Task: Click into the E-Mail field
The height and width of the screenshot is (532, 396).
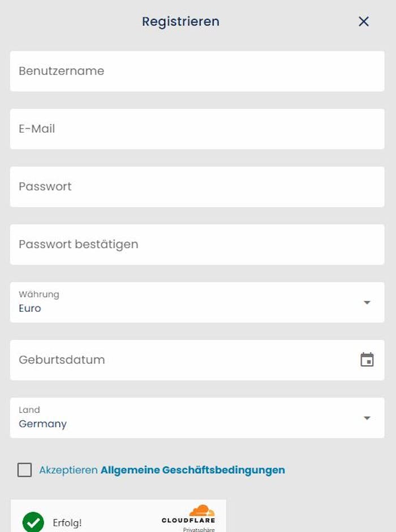Action: 197,129
